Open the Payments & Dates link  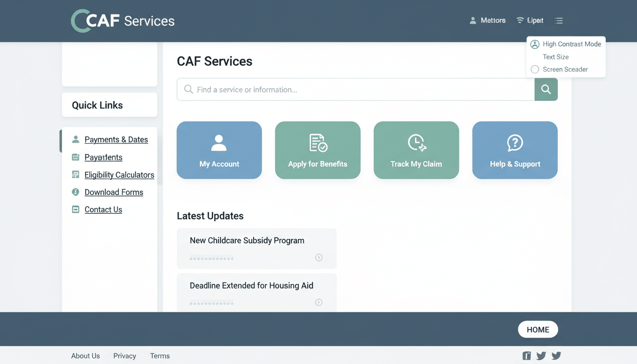point(116,139)
